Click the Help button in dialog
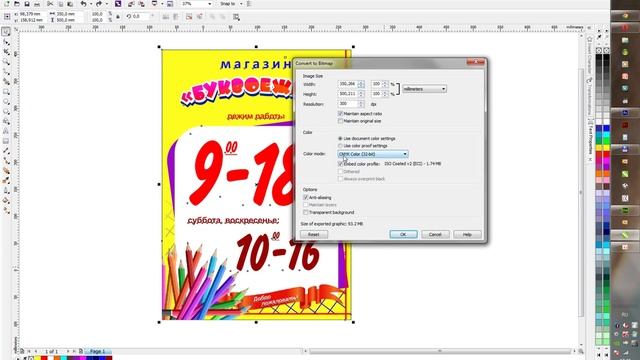The height and width of the screenshot is (360, 640). [x=467, y=235]
